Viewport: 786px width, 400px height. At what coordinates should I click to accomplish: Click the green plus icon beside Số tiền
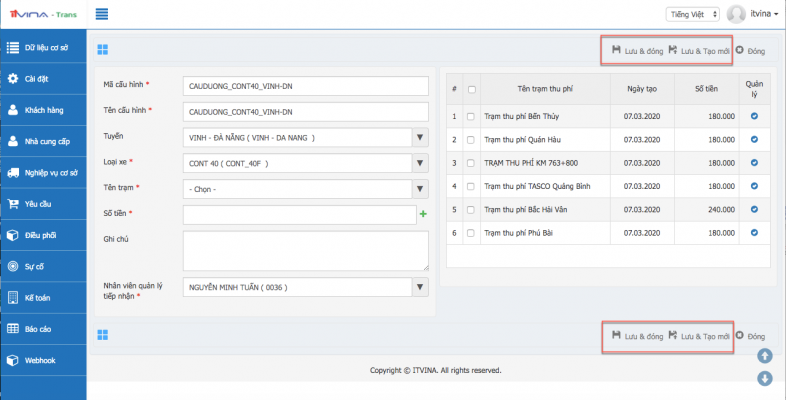click(x=423, y=214)
